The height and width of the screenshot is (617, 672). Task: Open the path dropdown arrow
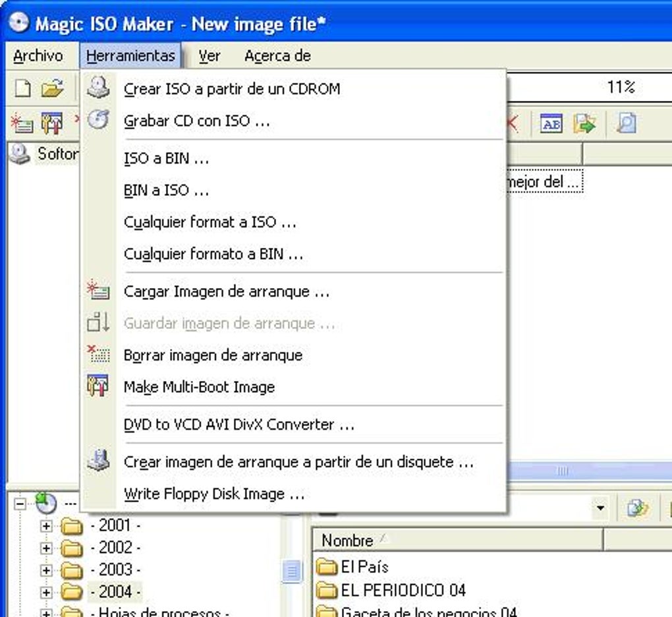pyautogui.click(x=600, y=508)
